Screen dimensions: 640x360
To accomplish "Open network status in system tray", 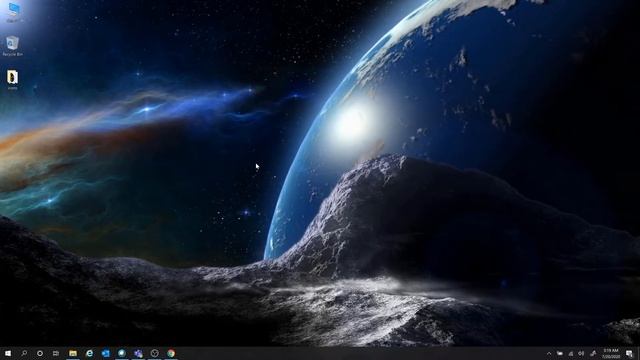I will (571, 353).
